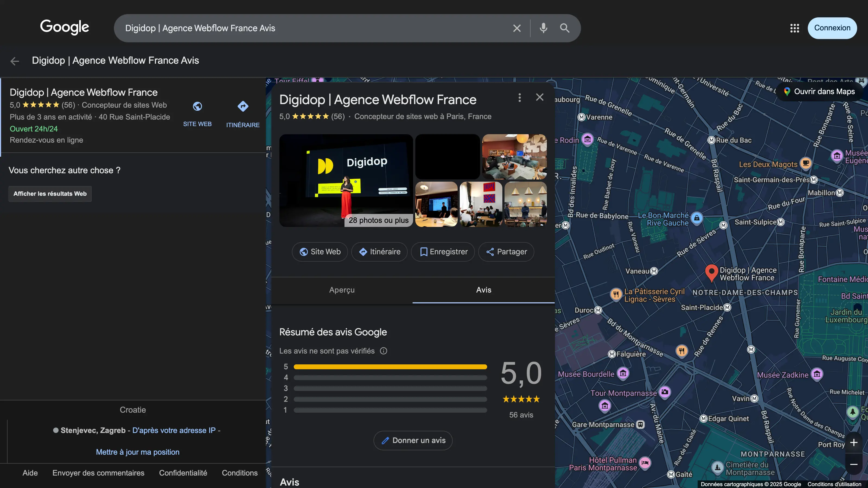This screenshot has height=488, width=868.
Task: Click Tour Montparnasse camera marker
Action: pos(665,392)
